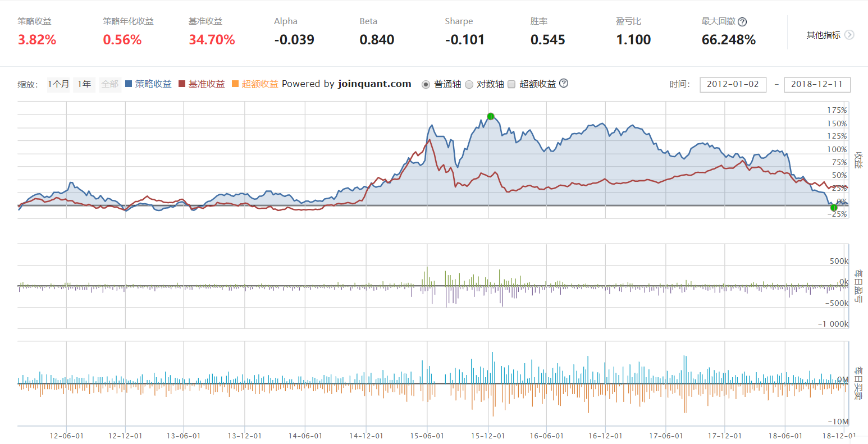Click the 胜率 value 0.545
The width and height of the screenshot is (868, 444).
coord(547,40)
